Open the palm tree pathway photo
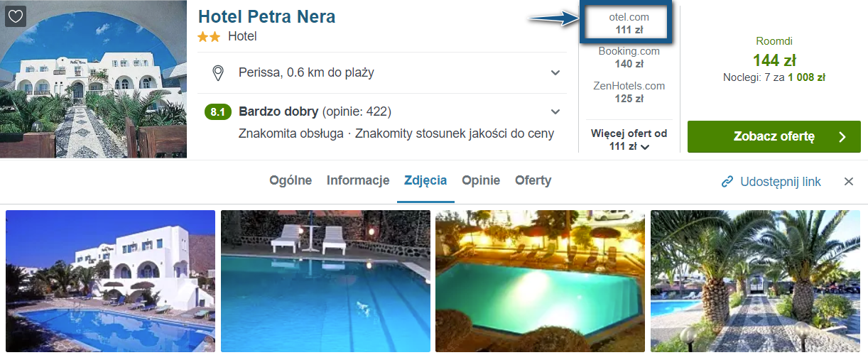 click(756, 281)
